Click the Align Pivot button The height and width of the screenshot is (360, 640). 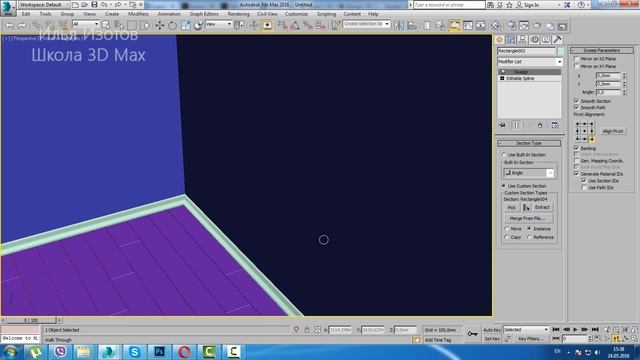613,131
